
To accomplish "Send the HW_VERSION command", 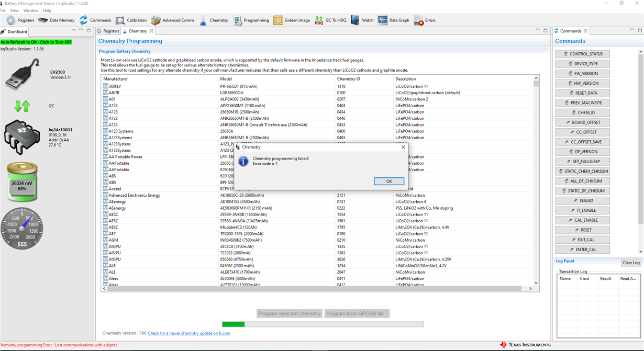I will pyautogui.click(x=582, y=83).
